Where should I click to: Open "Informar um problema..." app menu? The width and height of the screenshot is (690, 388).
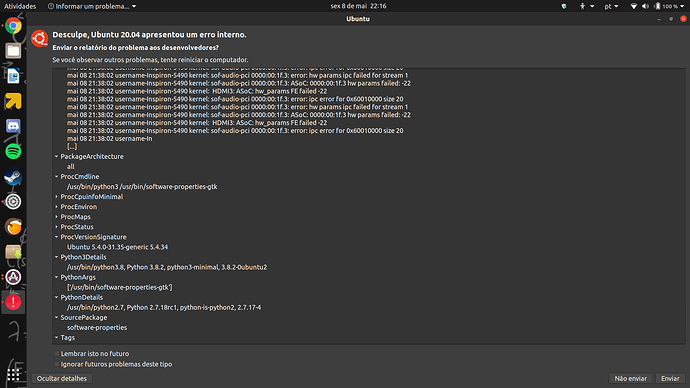pos(92,6)
